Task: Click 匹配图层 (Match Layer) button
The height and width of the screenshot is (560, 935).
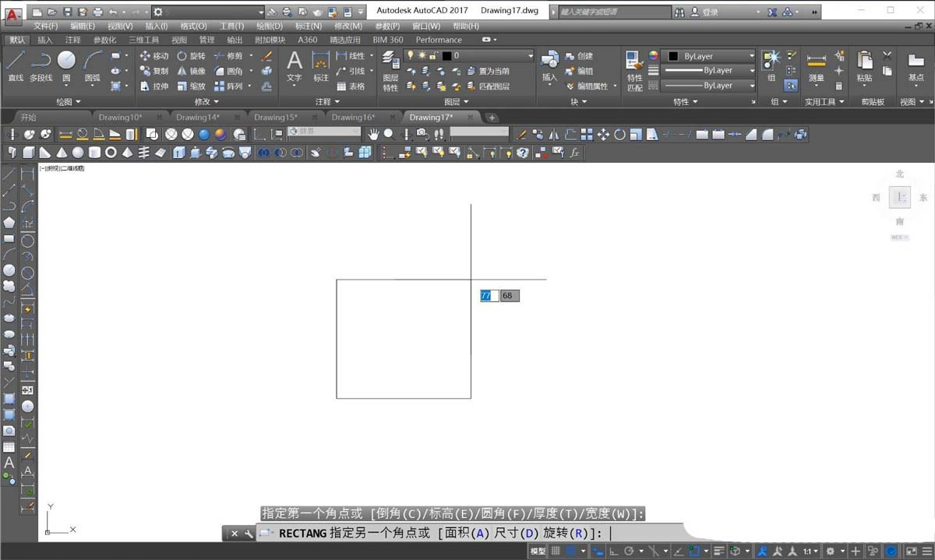Action: 489,86
